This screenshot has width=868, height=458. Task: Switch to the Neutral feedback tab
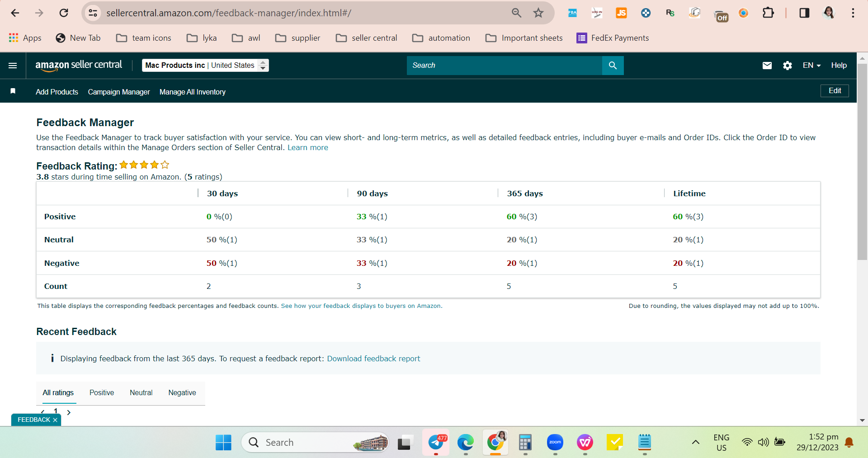point(141,392)
